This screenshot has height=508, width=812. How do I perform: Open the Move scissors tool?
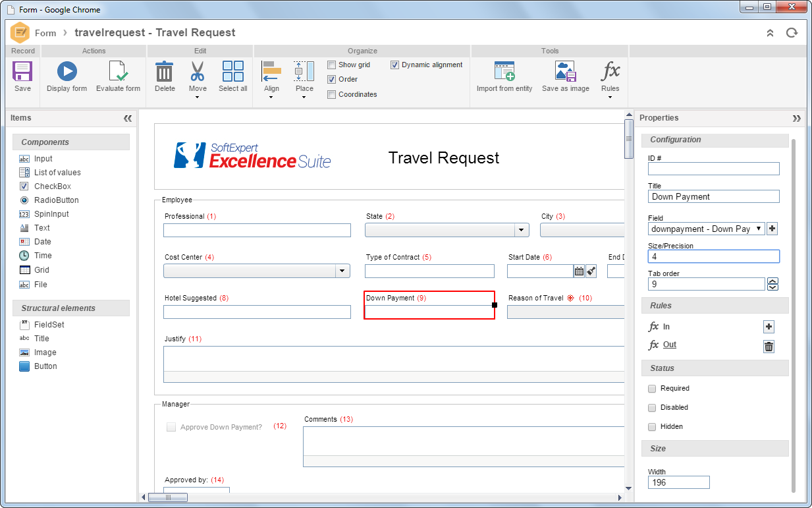point(198,71)
